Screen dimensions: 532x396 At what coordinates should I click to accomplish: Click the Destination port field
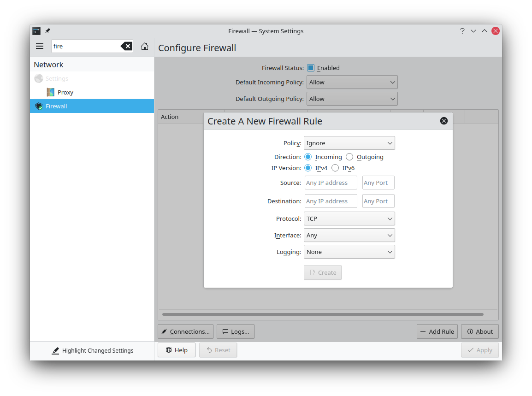click(378, 201)
